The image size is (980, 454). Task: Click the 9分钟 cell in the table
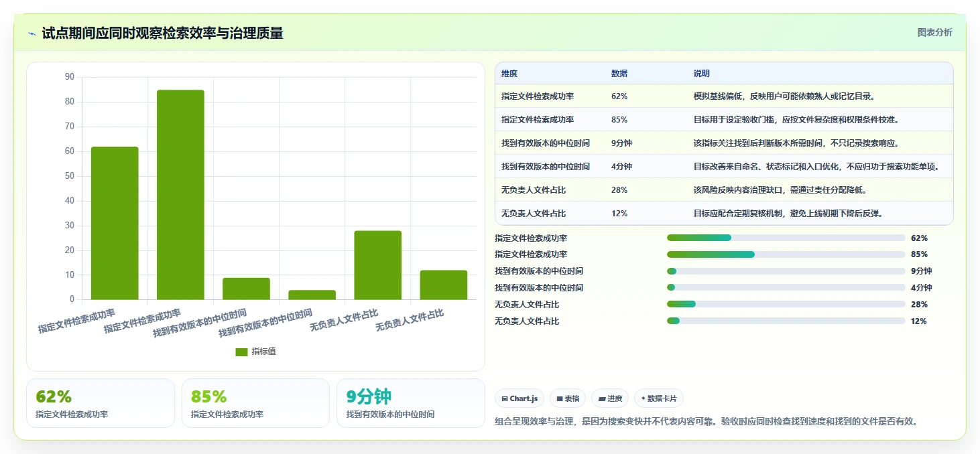pos(621,143)
